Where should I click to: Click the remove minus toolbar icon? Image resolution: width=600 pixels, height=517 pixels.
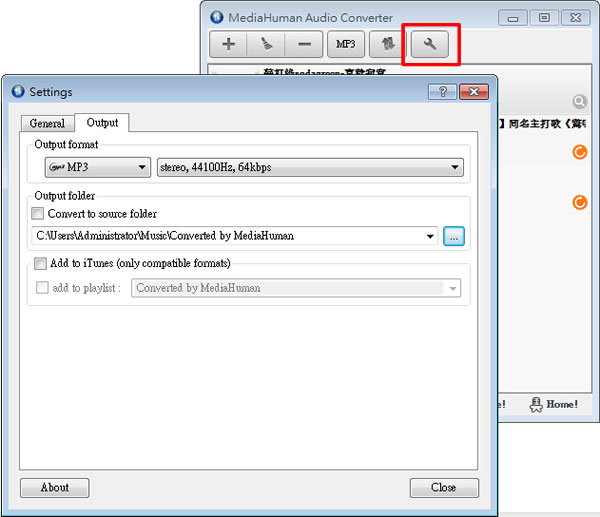(x=304, y=44)
